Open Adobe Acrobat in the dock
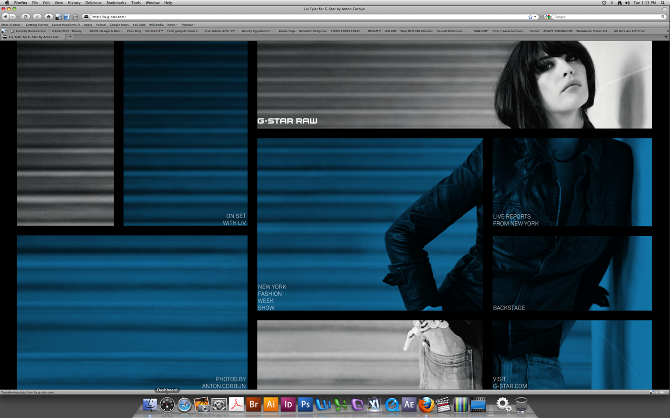This screenshot has height=418, width=670. (236, 404)
